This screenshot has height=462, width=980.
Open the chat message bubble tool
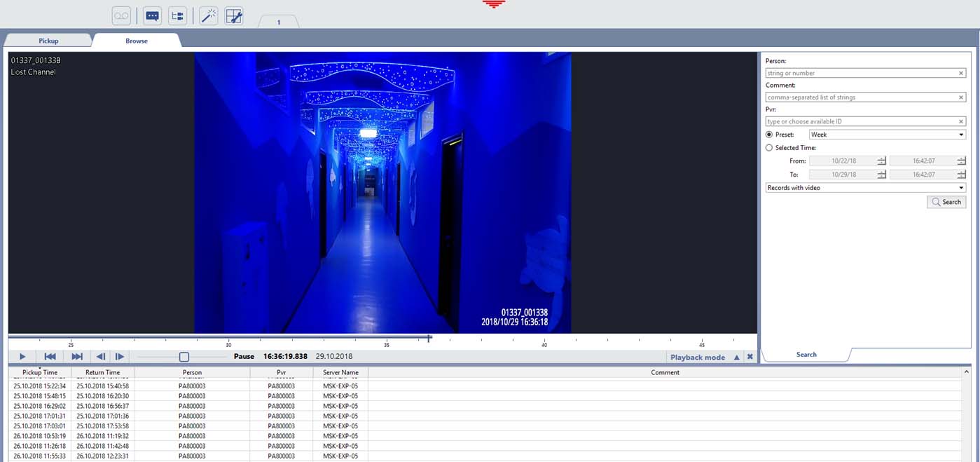(x=152, y=16)
